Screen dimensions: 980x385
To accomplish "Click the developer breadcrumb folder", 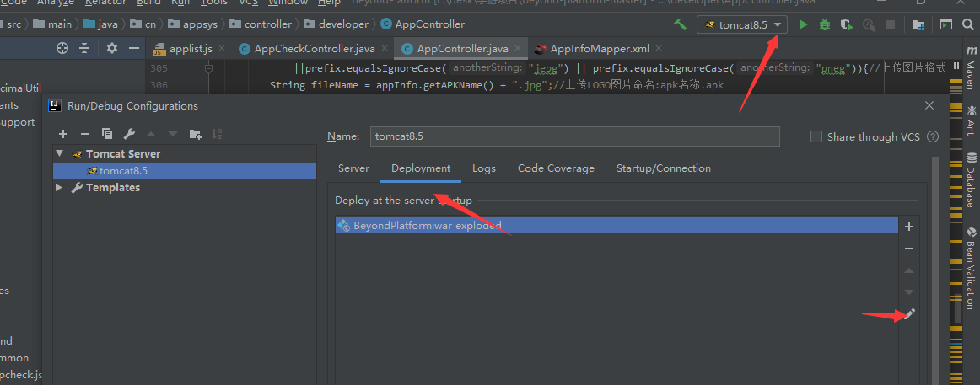I will click(337, 24).
